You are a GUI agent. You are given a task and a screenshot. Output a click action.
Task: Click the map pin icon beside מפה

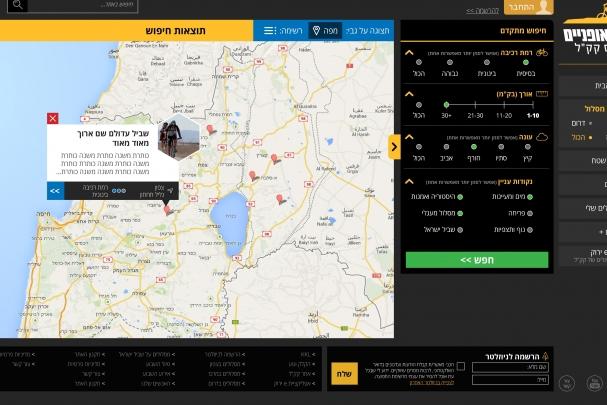[x=316, y=31]
